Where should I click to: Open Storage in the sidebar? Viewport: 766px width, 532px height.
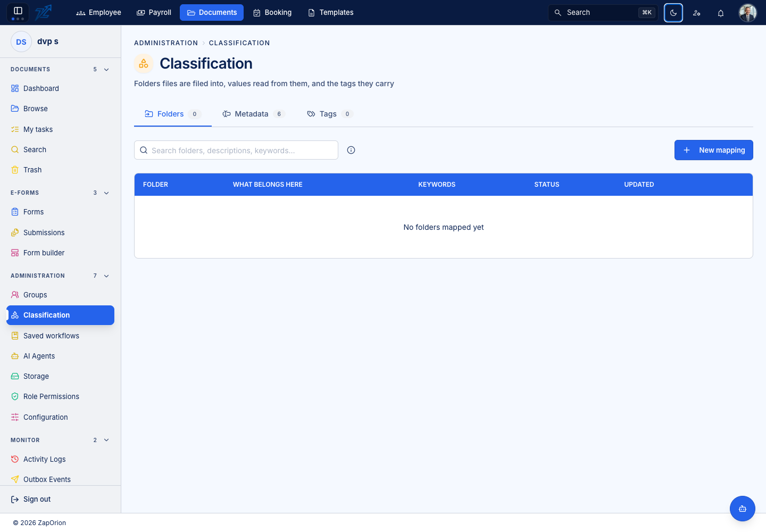click(60, 376)
